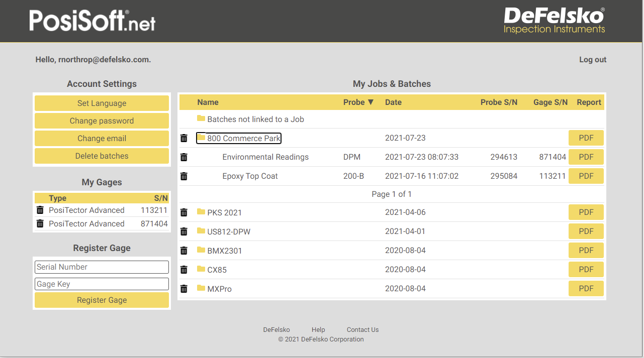Sort by Probe S/N column header
The width and height of the screenshot is (644, 358).
499,102
